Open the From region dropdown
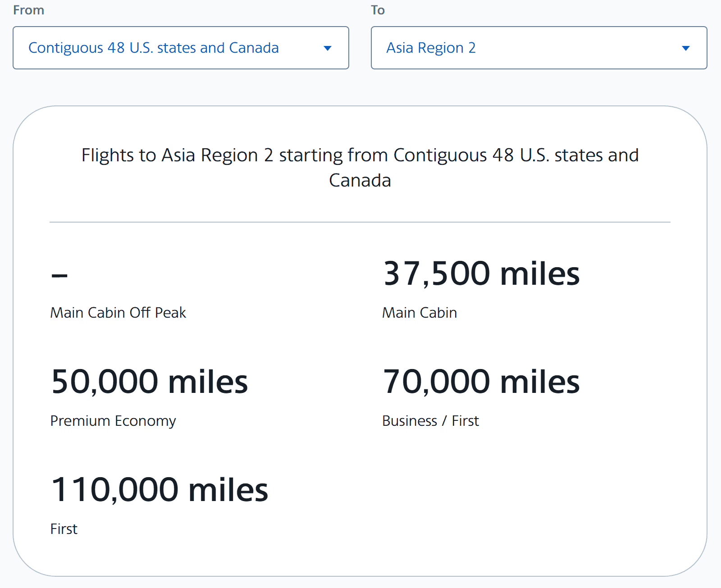Viewport: 721px width, 588px height. (x=180, y=48)
